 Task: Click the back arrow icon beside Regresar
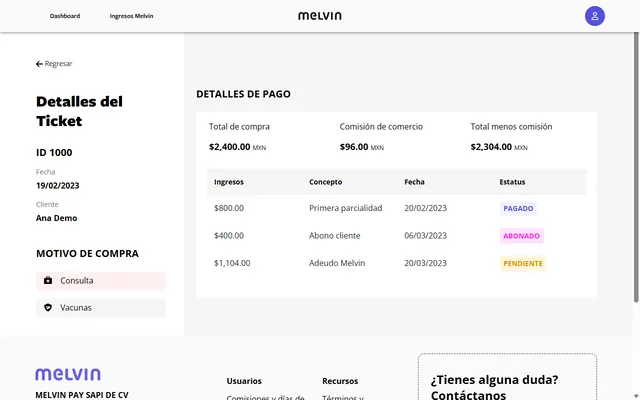(x=39, y=64)
